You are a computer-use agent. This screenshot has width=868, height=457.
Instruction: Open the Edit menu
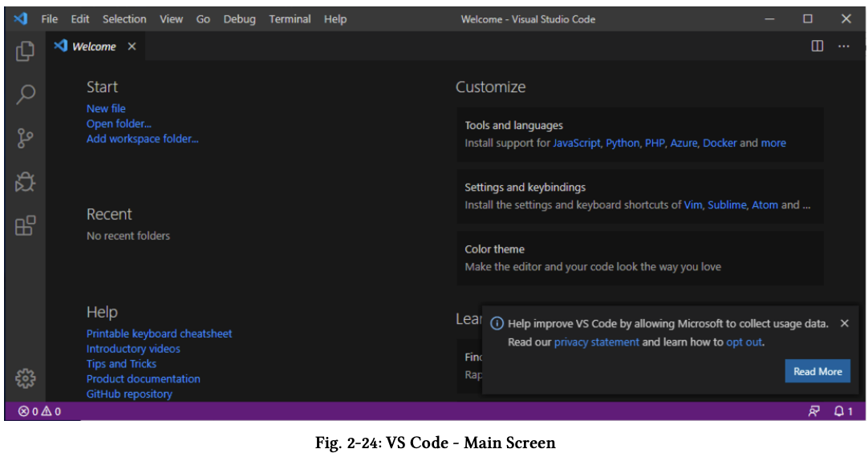pos(79,18)
